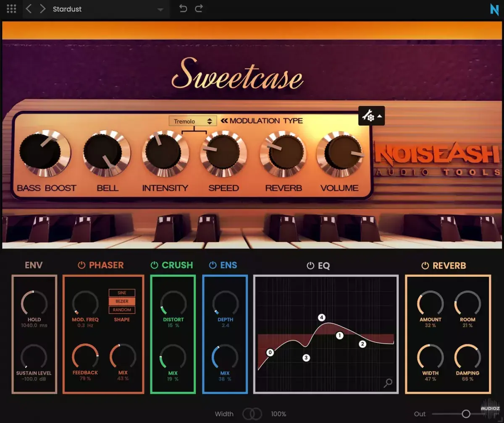The width and height of the screenshot is (504, 423).
Task: Click the Reverb Room knob
Action: 467,303
